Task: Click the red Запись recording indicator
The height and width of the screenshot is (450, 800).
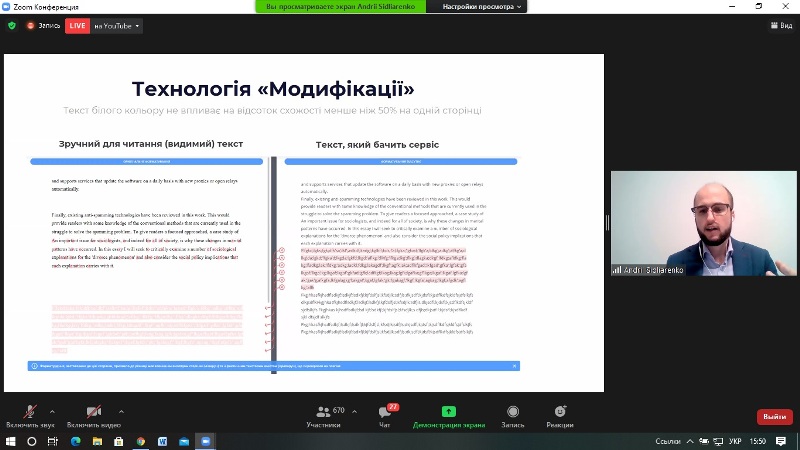Action: [x=44, y=26]
